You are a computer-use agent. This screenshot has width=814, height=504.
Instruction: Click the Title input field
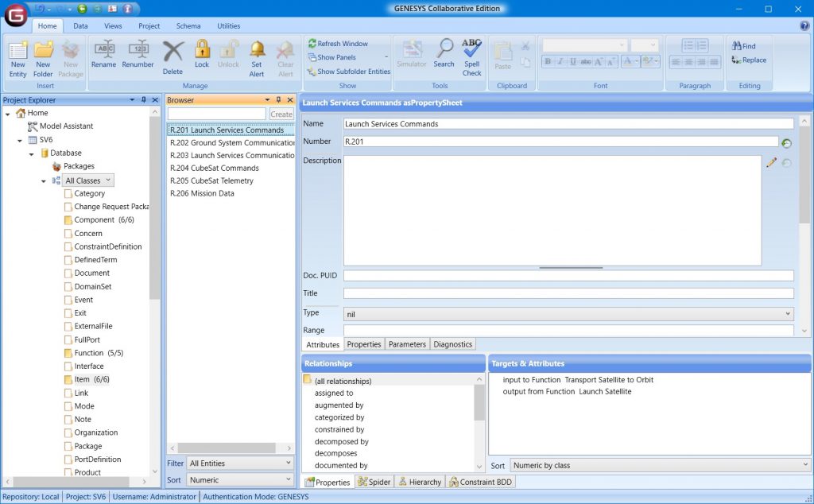(568, 293)
